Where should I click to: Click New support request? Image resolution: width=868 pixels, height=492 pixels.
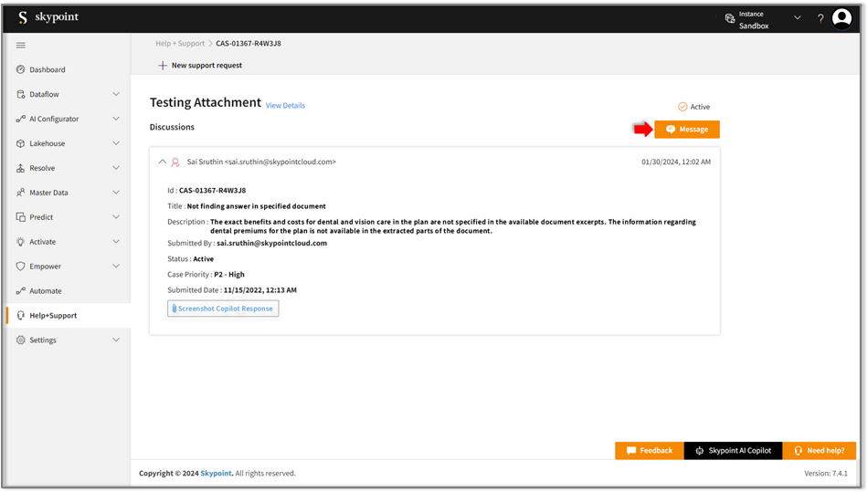tap(200, 65)
